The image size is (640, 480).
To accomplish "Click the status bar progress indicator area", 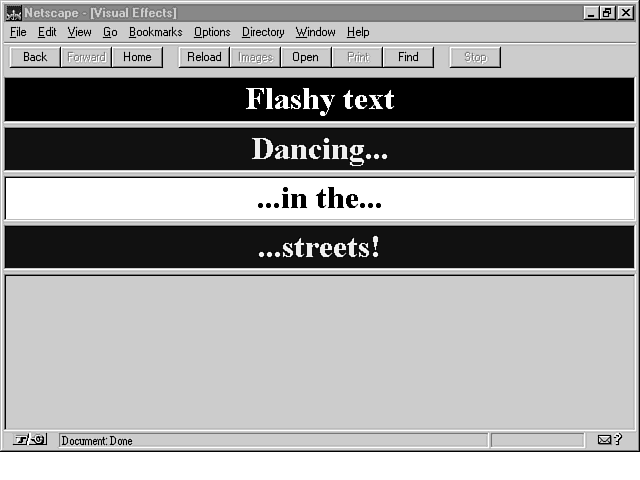I will coord(537,440).
